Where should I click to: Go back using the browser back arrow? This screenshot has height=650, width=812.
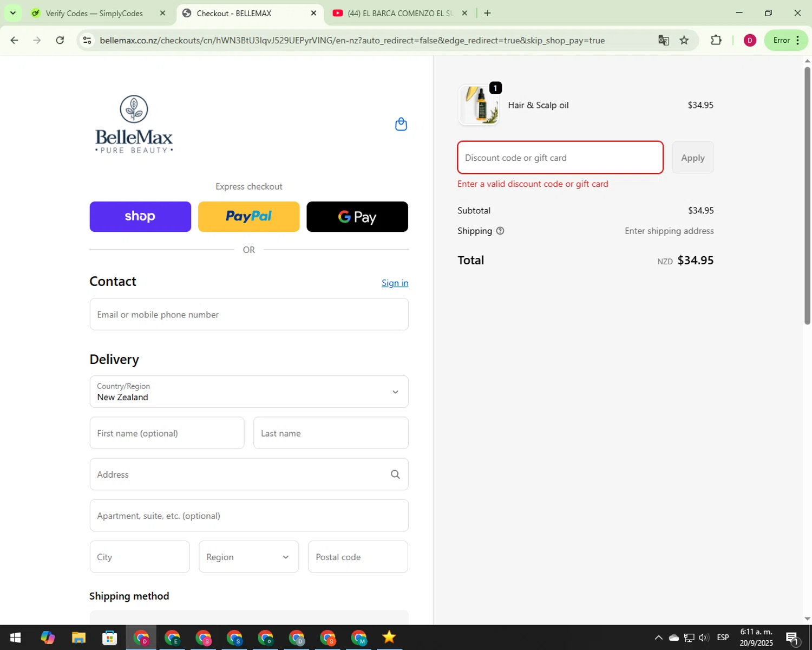pos(15,40)
